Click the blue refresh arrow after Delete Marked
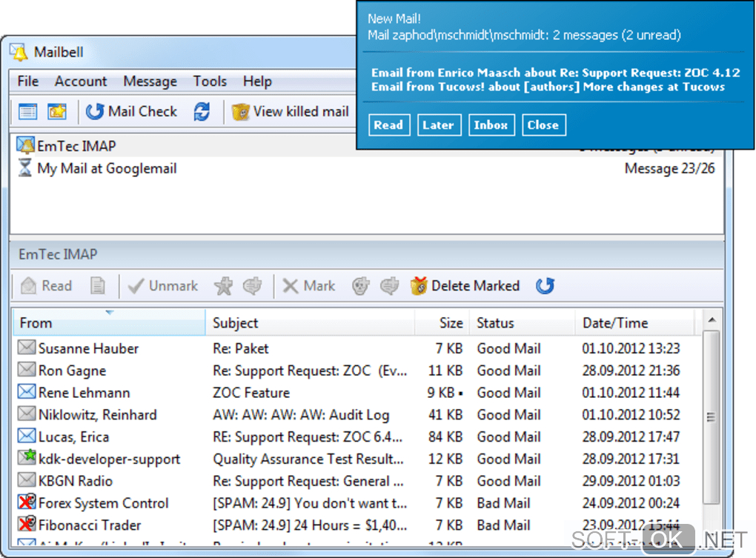The width and height of the screenshot is (756, 558). pyautogui.click(x=546, y=286)
